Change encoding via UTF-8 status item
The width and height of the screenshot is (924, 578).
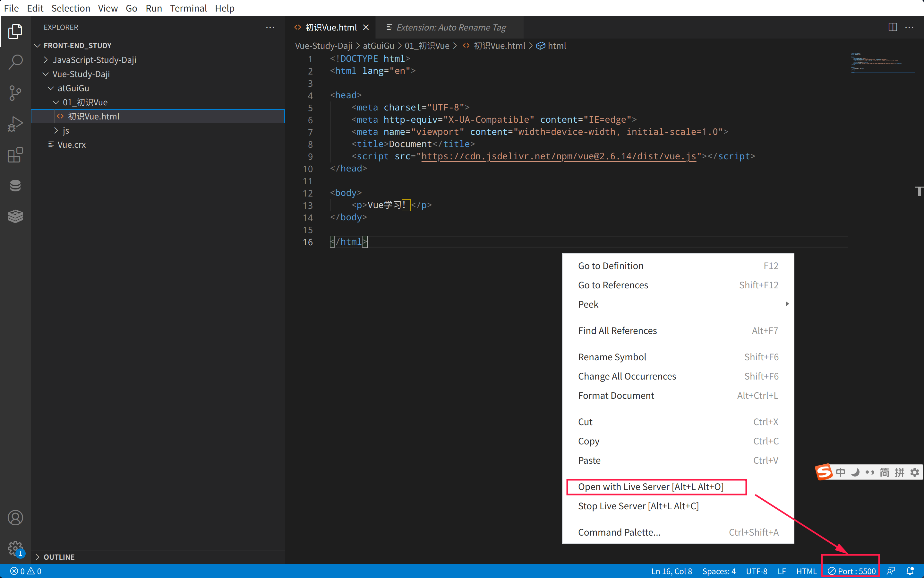[x=757, y=571]
